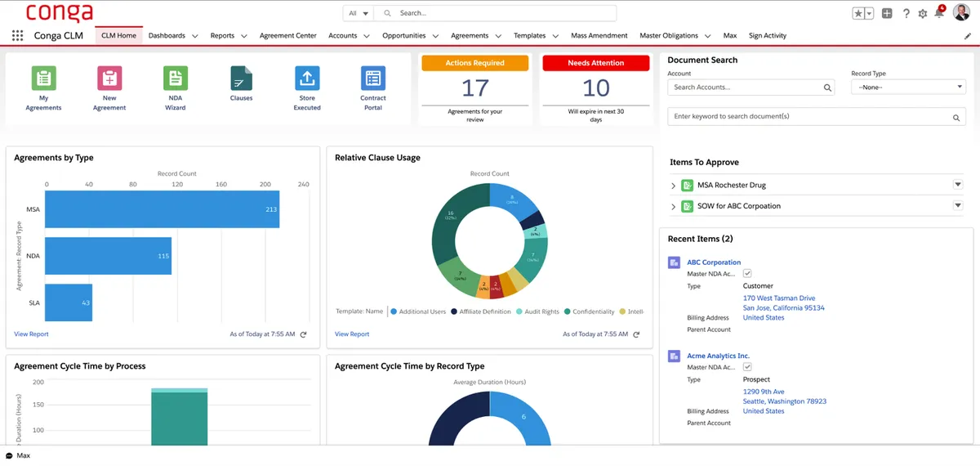Click the NDA bar in the chart
This screenshot has width=980, height=466.
(108, 256)
